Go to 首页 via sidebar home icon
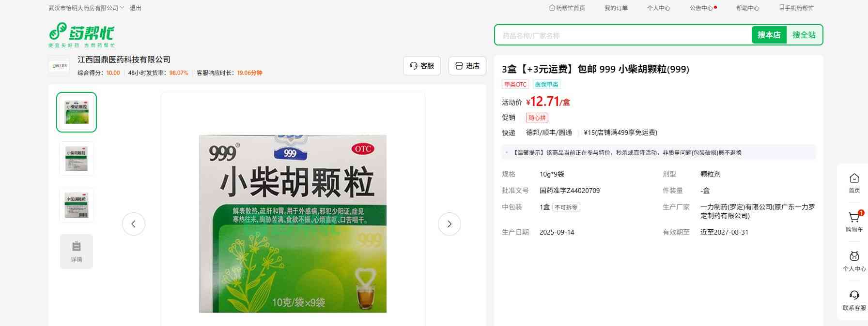The image size is (868, 326). pos(854,182)
